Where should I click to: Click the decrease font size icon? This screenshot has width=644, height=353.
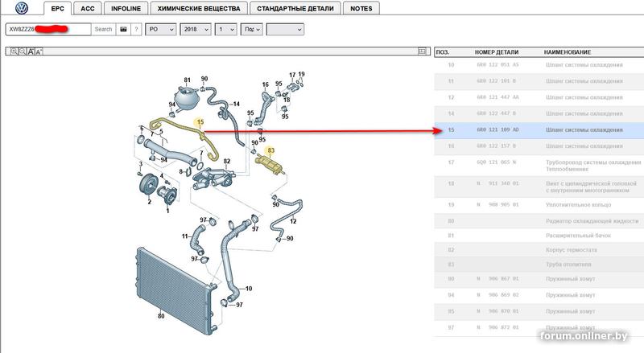pos(39,51)
